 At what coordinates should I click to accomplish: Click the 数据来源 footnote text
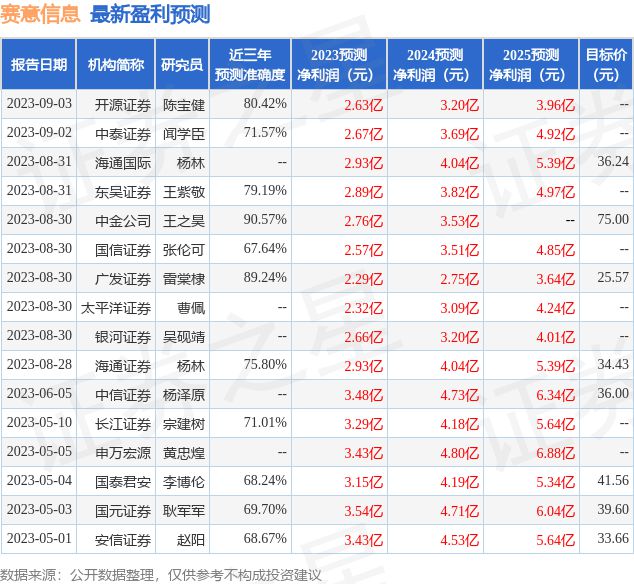(x=161, y=575)
